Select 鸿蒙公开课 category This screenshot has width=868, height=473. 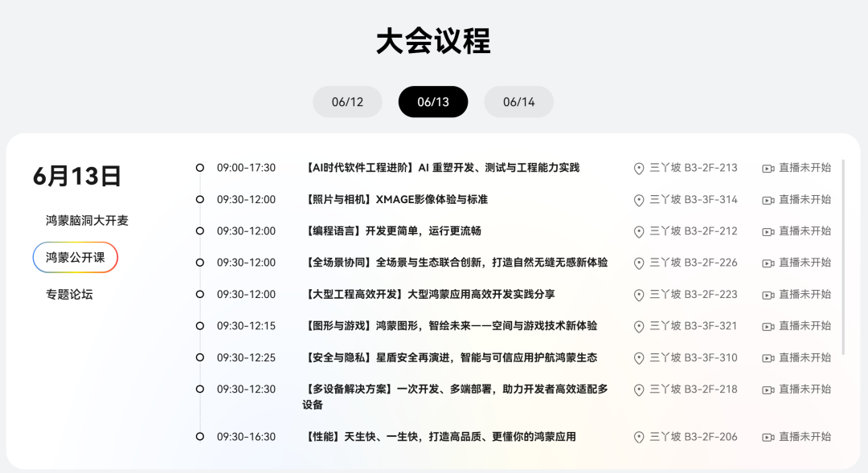(x=76, y=257)
